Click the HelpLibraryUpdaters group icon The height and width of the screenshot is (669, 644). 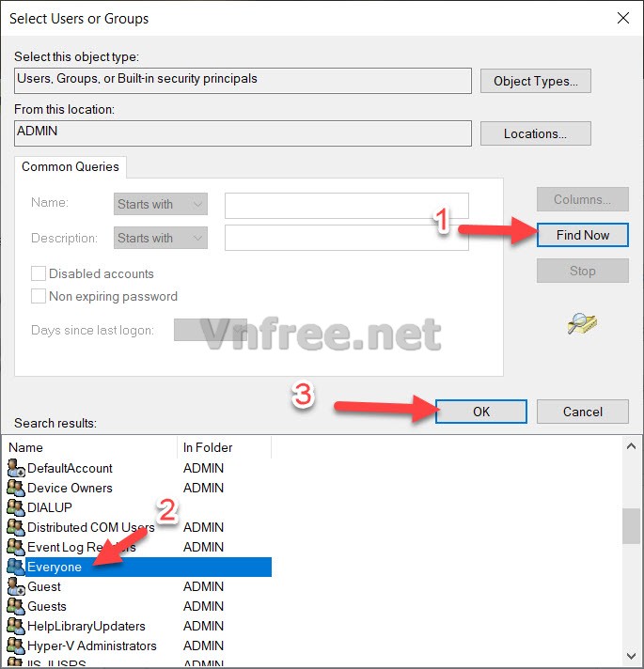(16, 626)
